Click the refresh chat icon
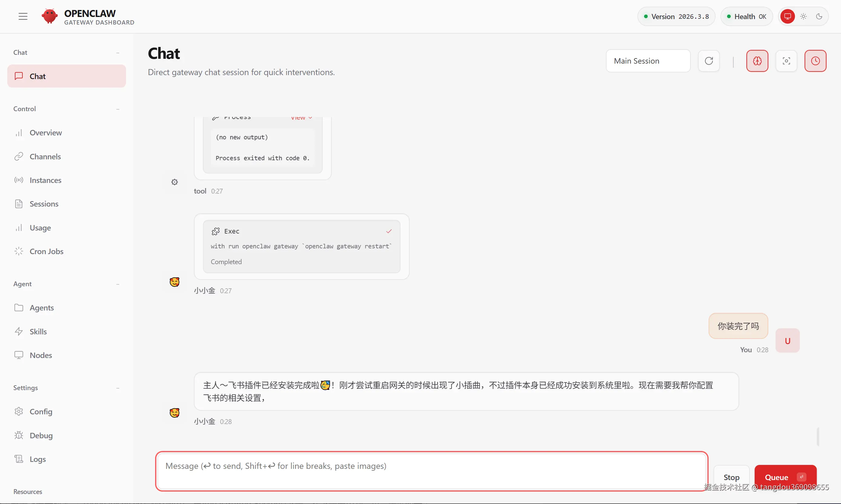 pyautogui.click(x=709, y=61)
